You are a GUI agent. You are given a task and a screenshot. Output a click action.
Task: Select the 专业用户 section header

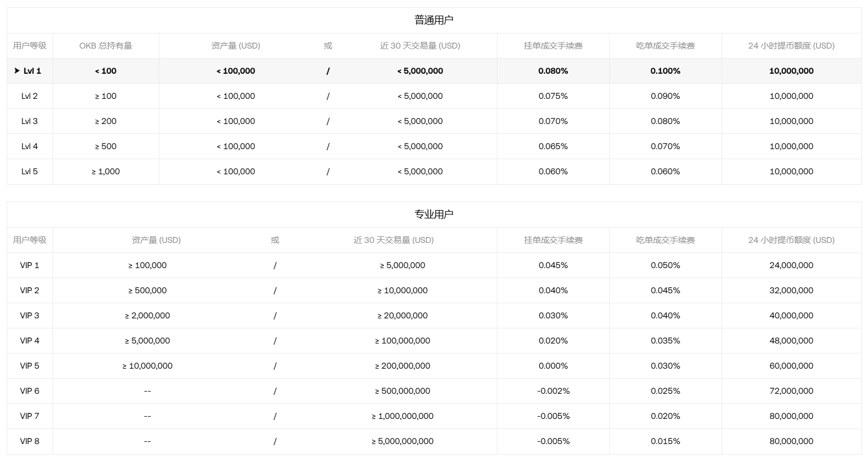434,214
